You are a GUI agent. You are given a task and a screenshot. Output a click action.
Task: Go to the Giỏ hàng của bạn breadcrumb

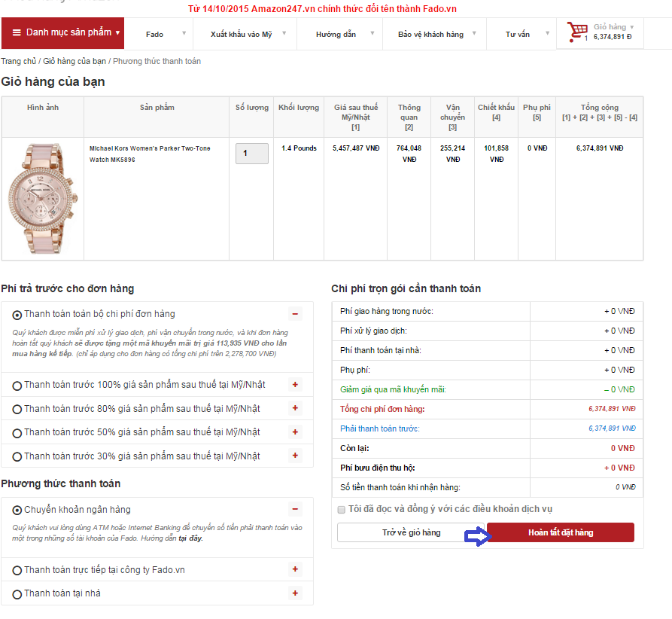[74, 61]
